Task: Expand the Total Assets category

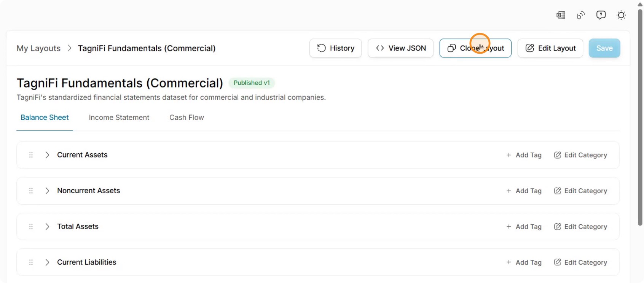Action: point(47,226)
